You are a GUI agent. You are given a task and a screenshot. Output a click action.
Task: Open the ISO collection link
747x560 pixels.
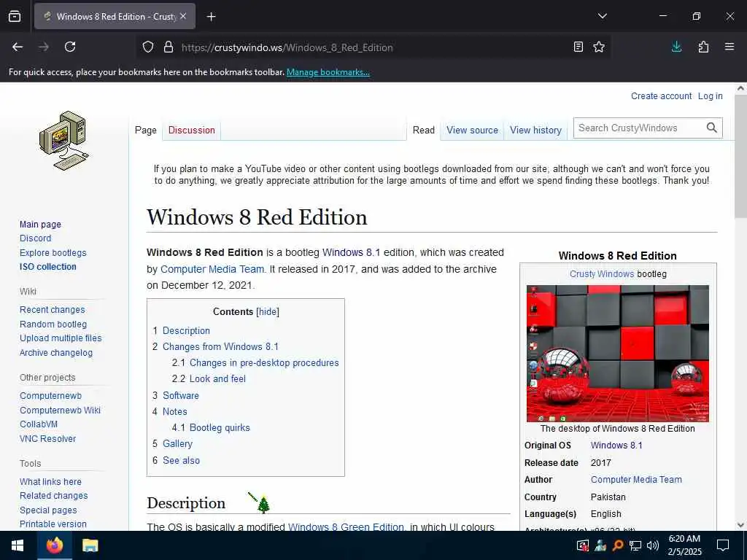coord(47,267)
